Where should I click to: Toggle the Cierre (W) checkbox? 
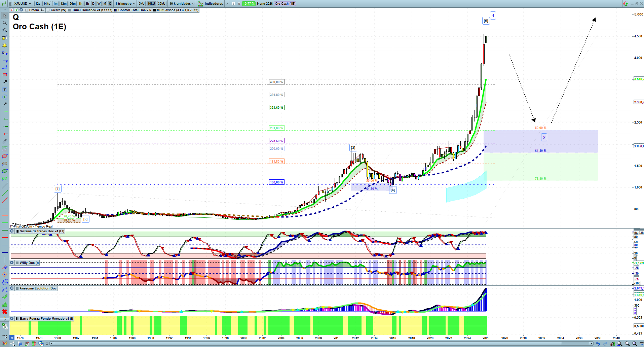pyautogui.click(x=48, y=10)
